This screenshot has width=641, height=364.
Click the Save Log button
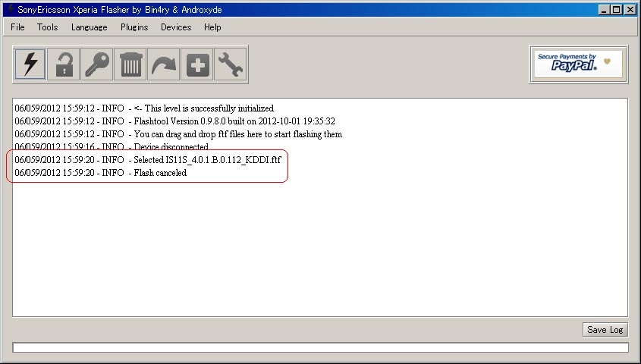click(605, 330)
